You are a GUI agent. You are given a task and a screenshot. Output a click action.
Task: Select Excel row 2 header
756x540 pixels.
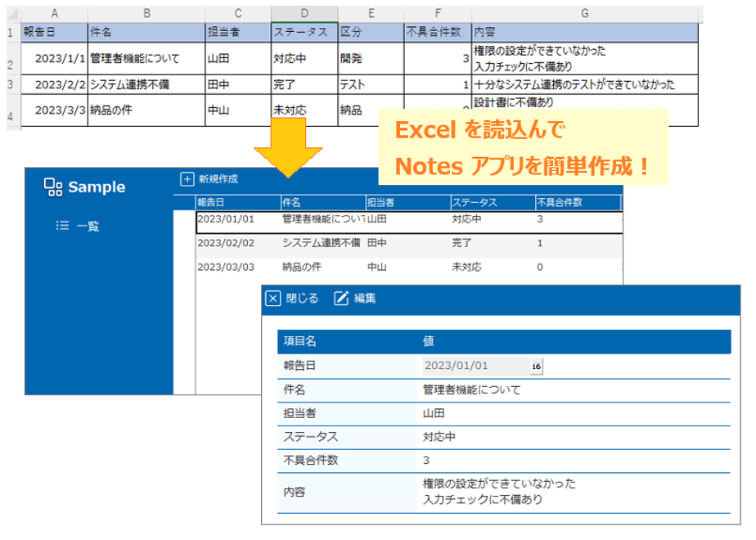pyautogui.click(x=13, y=58)
